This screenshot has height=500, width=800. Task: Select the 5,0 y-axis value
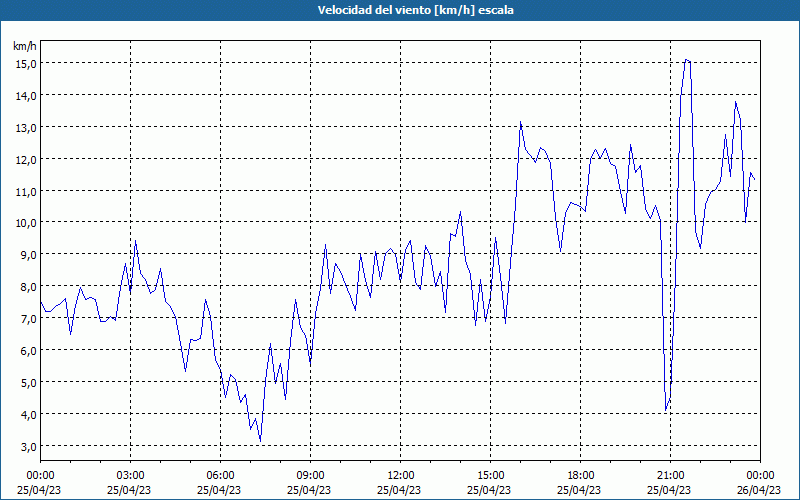pyautogui.click(x=28, y=382)
